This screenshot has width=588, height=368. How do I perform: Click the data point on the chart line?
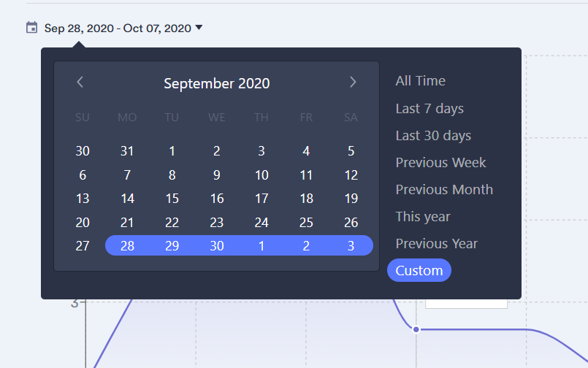coord(416,329)
